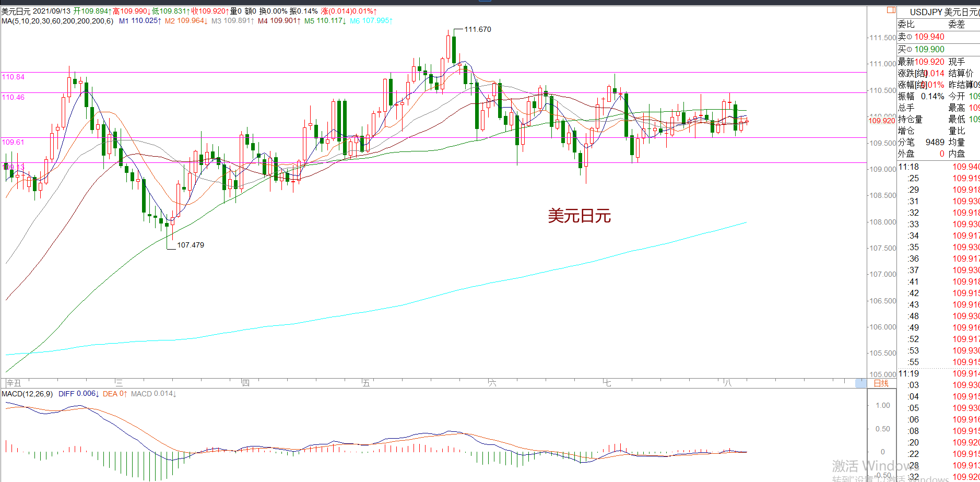This screenshot has height=482, width=980.
Task: Toggle the orange side panel layout icon
Action: (x=891, y=10)
